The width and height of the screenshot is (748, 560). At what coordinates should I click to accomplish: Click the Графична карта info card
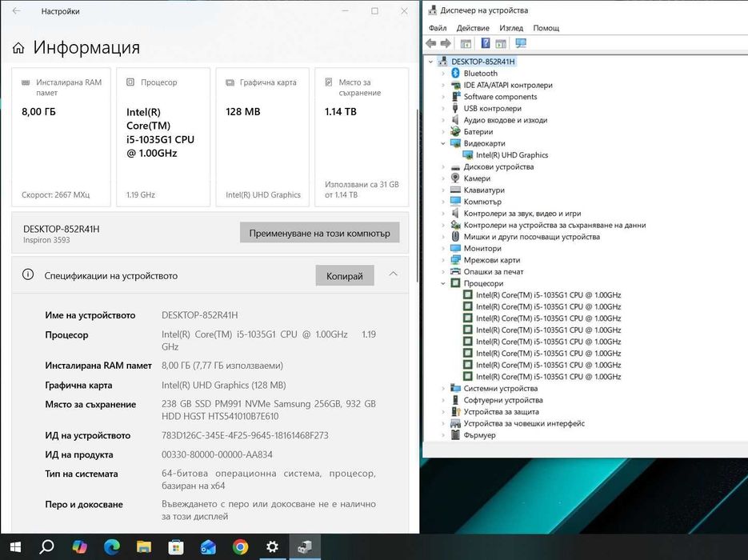tap(262, 138)
